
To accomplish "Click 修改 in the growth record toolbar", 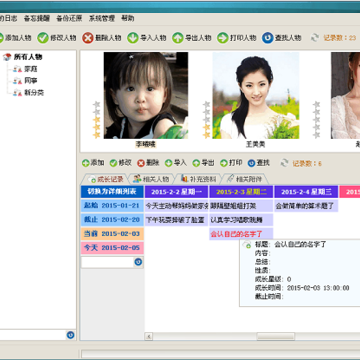I will pyautogui.click(x=121, y=163).
